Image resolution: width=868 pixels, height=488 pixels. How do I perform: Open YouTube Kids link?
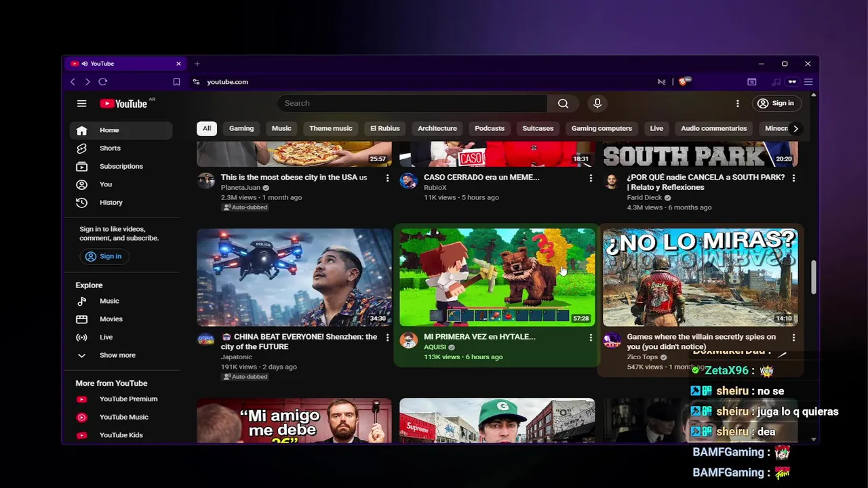(121, 435)
